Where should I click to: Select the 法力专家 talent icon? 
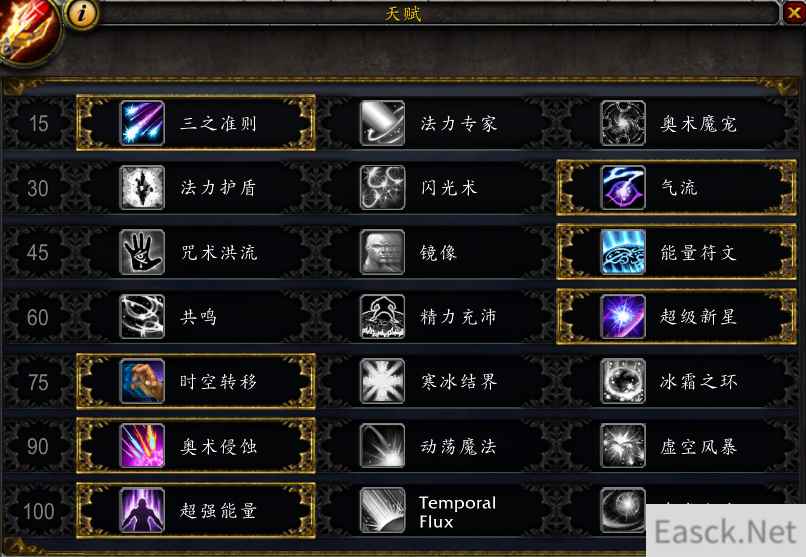[x=382, y=123]
